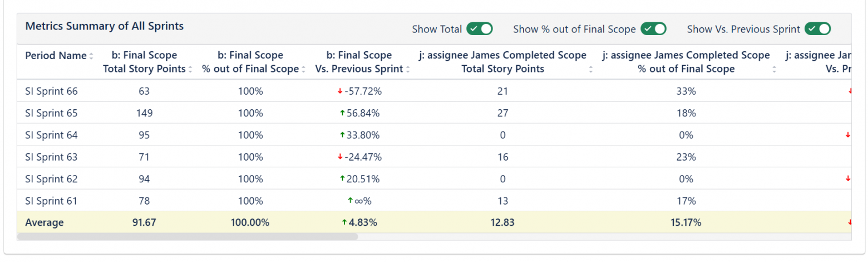Click the Average summary row label
The width and height of the screenshot is (868, 262).
pyautogui.click(x=45, y=222)
